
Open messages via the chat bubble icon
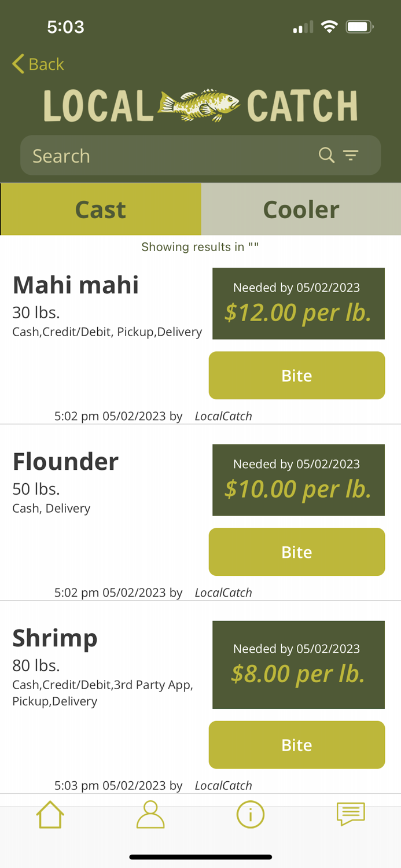(351, 814)
